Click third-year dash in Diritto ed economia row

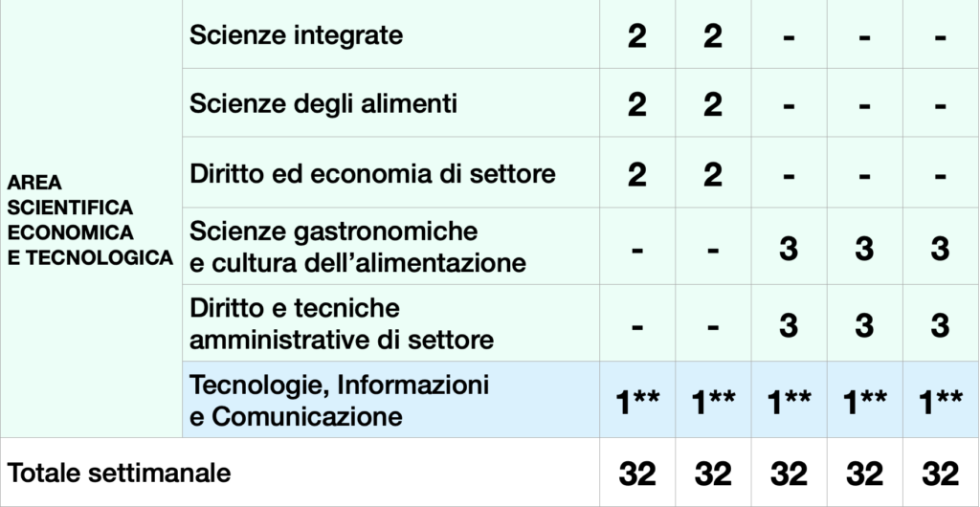point(789,176)
